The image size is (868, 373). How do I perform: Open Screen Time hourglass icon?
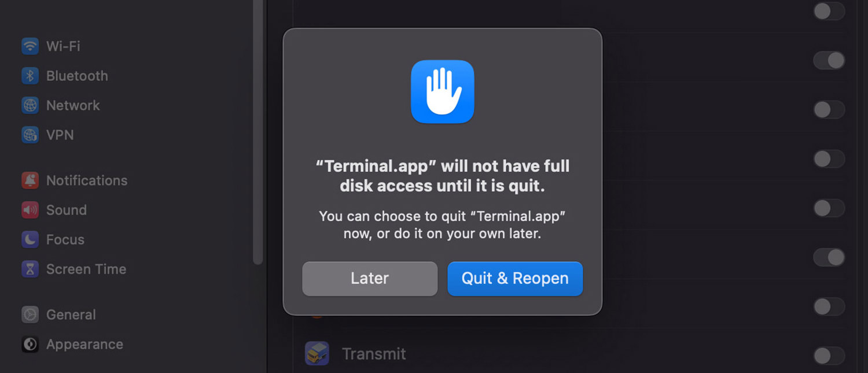click(30, 269)
